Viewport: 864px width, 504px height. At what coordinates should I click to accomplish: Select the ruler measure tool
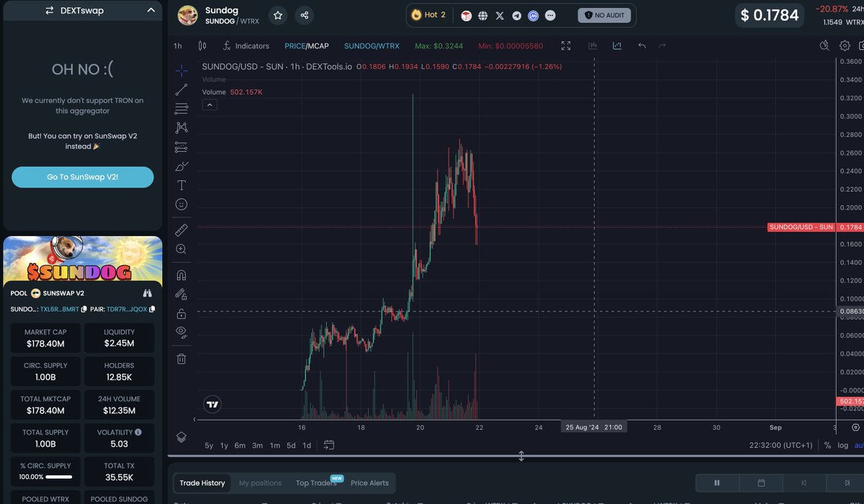[181, 230]
